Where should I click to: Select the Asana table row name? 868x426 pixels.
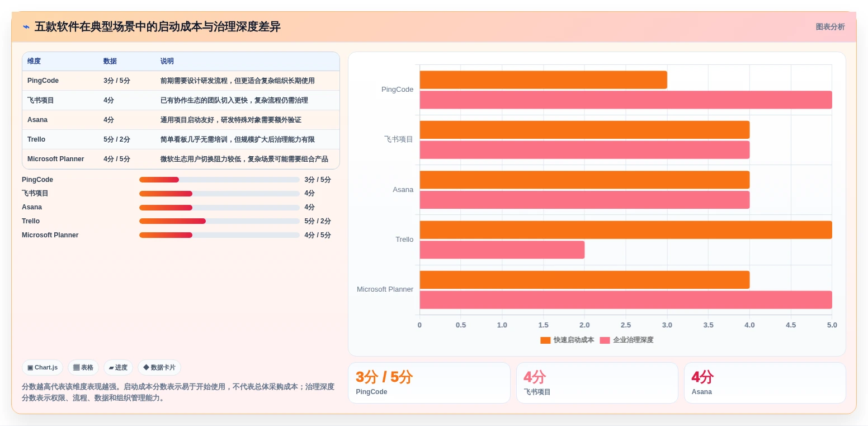[x=37, y=120]
